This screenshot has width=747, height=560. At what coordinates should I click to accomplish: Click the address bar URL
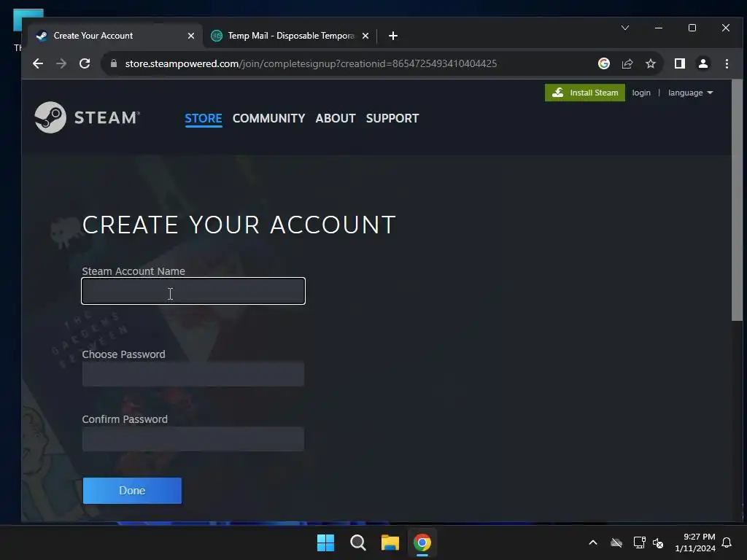tap(311, 63)
